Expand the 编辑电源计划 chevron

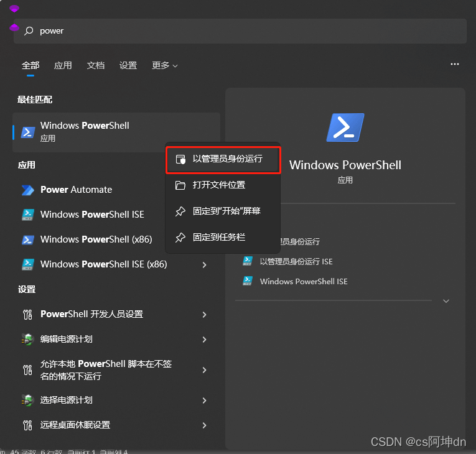click(204, 340)
